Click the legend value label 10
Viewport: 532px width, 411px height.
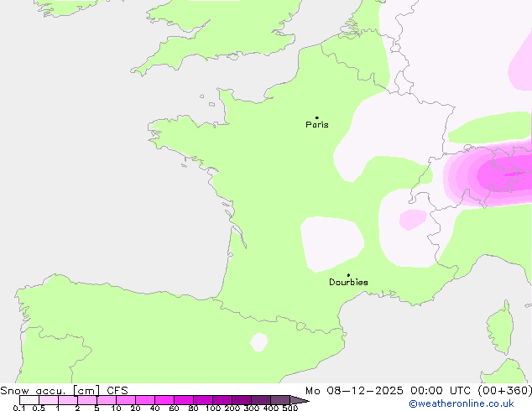(x=116, y=408)
